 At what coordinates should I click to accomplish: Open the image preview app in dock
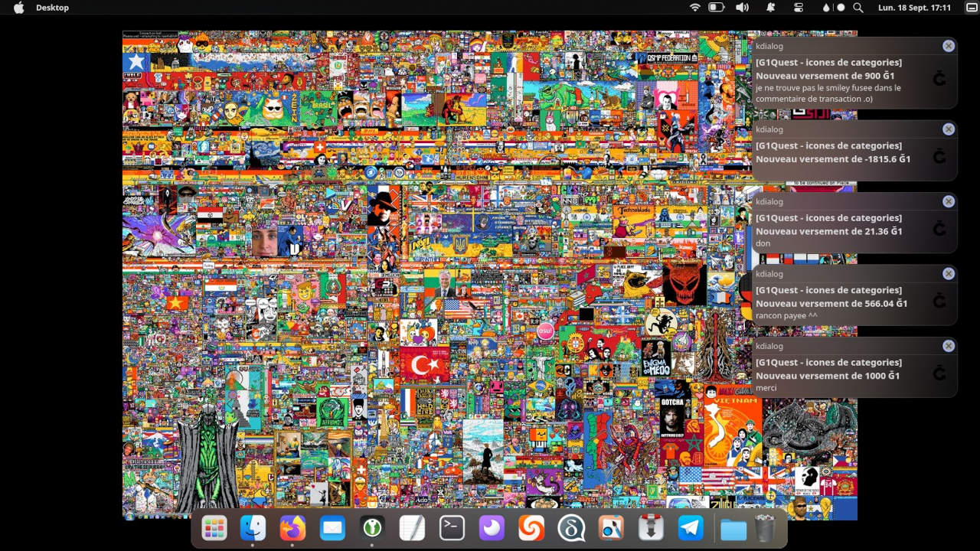(611, 528)
